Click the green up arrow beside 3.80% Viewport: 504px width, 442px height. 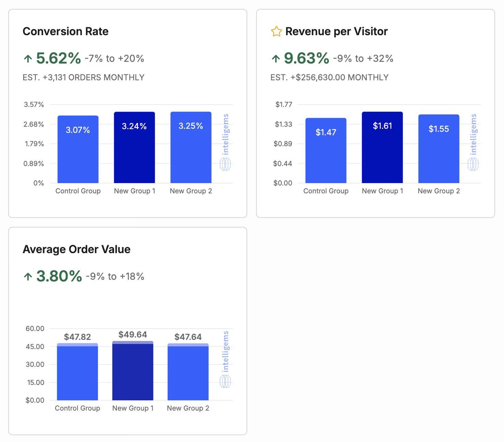pyautogui.click(x=28, y=276)
